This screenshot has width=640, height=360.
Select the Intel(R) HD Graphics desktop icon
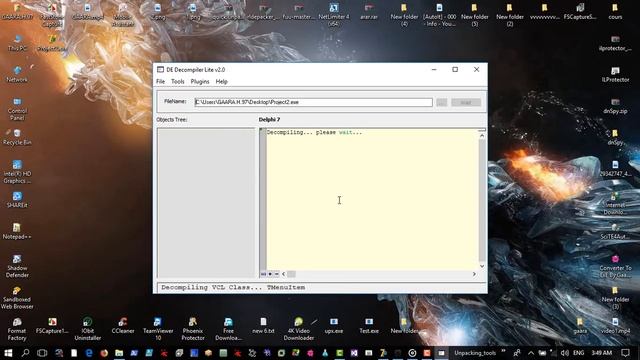pyautogui.click(x=17, y=171)
